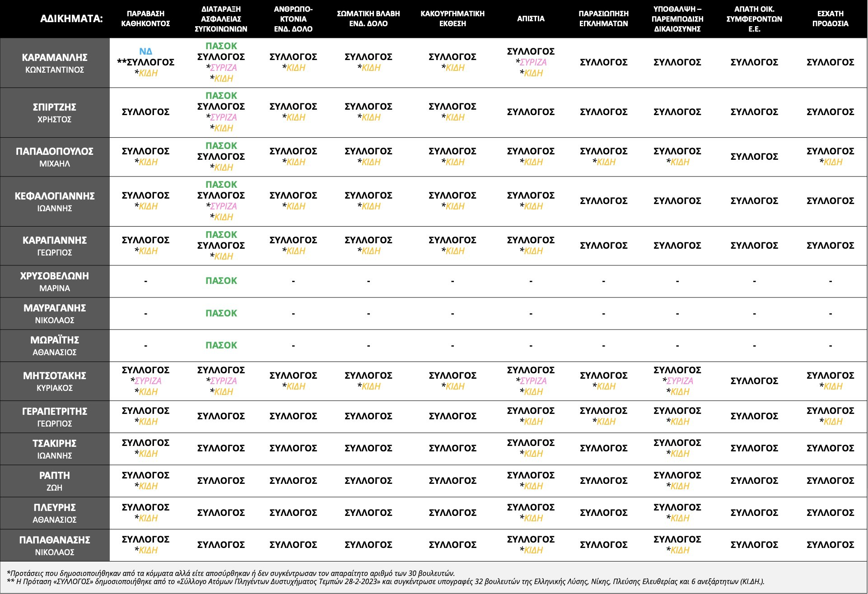Click the ΠΑΠΑΘΑΝΑΣΗΣ ΝΙΚΟΛΑΟΣ row header

coord(55,545)
